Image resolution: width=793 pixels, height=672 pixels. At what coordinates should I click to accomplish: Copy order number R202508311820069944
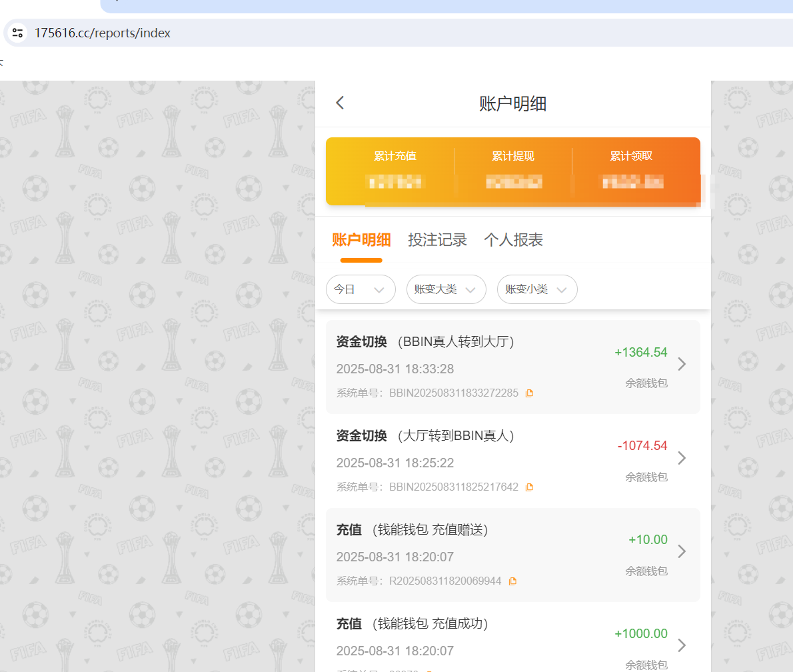(x=512, y=581)
